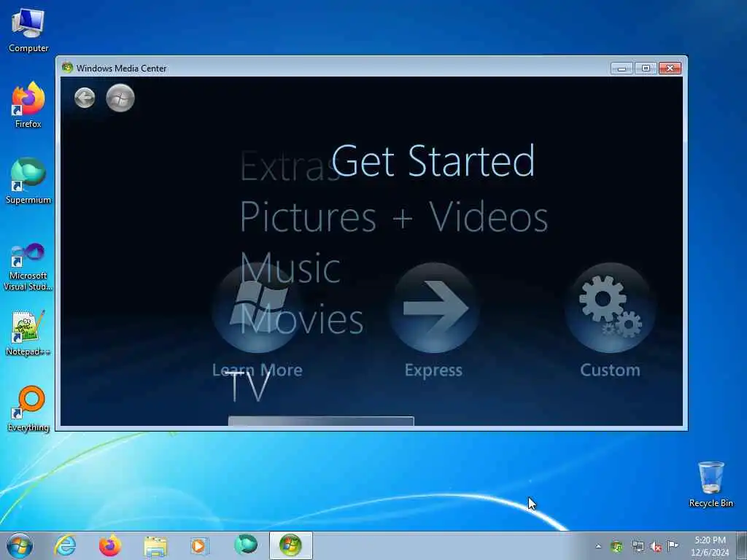The width and height of the screenshot is (747, 560).
Task: Select Microsoft Visual Studio desktop shortcut
Action: (28, 267)
